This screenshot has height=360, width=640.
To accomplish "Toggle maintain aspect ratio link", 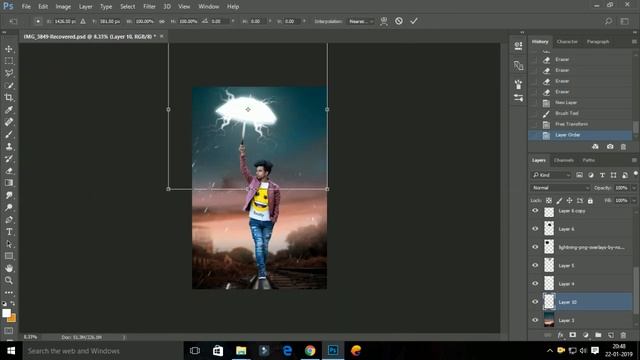I will (162, 21).
